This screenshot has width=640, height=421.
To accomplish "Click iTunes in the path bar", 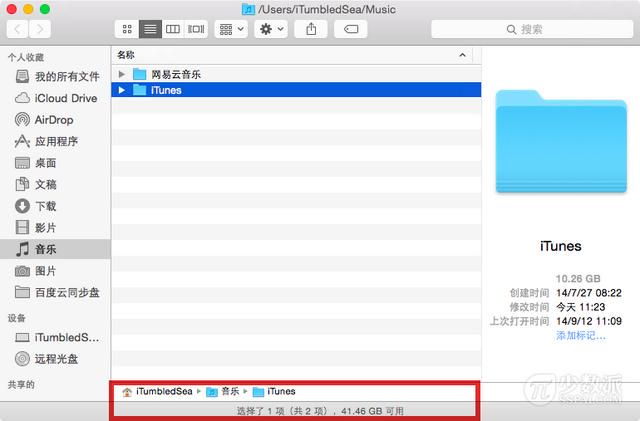I will (274, 392).
